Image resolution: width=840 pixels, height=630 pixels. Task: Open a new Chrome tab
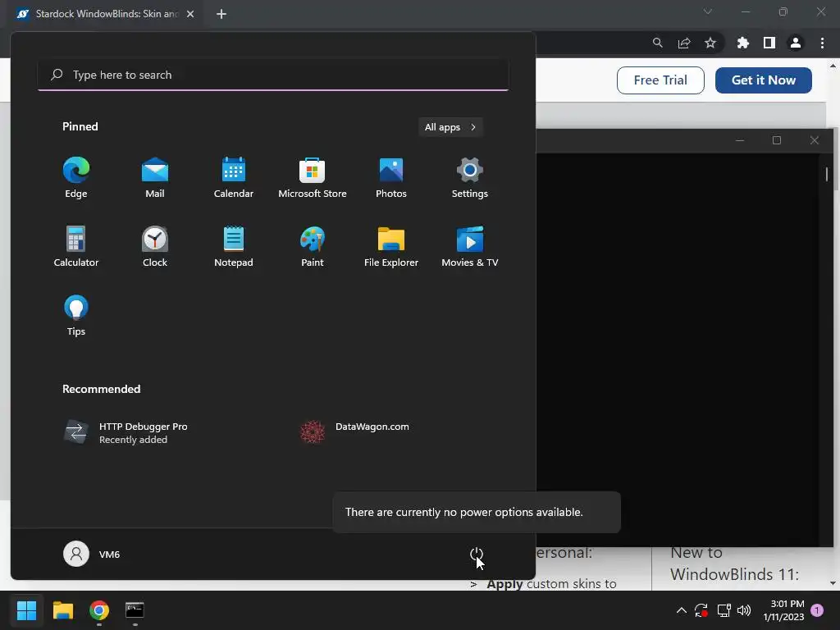[221, 14]
